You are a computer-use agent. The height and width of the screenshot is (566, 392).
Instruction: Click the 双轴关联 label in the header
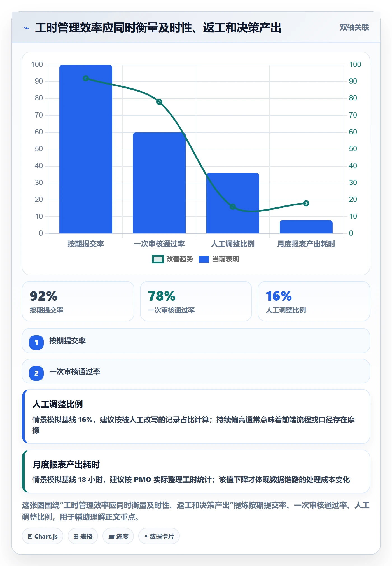(x=354, y=27)
